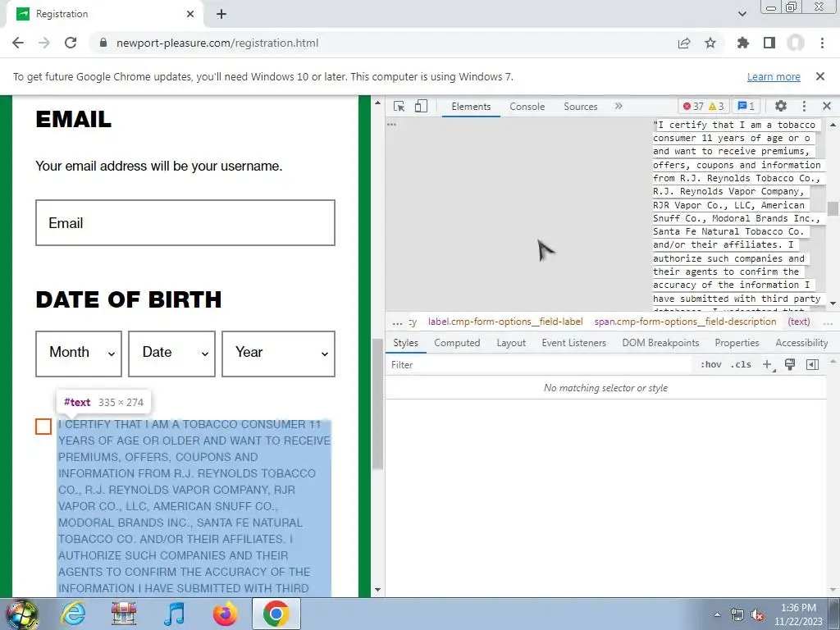Bookmark this page with the star icon
The image size is (840, 630).
710,43
